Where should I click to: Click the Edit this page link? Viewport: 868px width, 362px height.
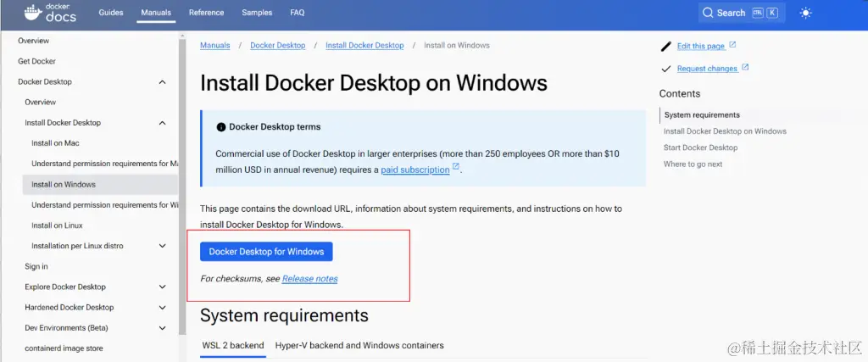(701, 47)
